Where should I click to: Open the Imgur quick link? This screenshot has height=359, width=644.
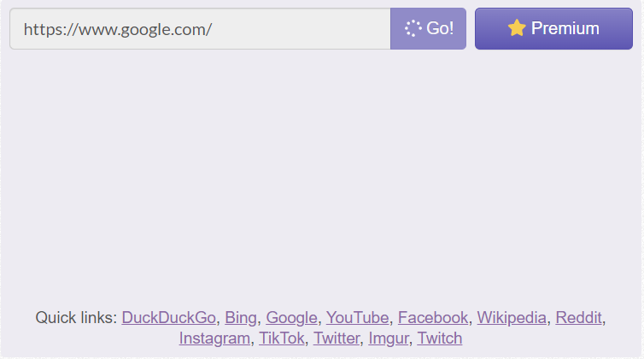click(388, 338)
